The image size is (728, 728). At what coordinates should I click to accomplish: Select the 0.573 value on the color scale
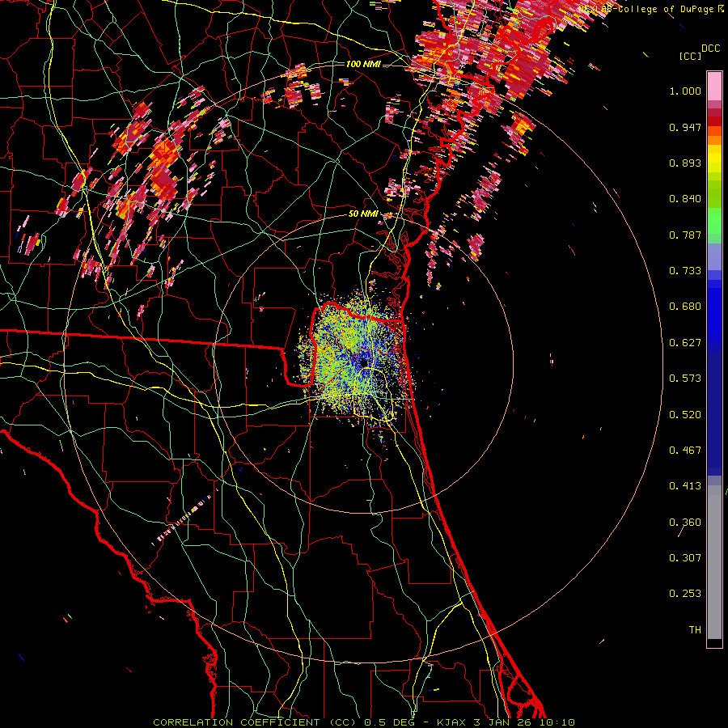coord(685,379)
